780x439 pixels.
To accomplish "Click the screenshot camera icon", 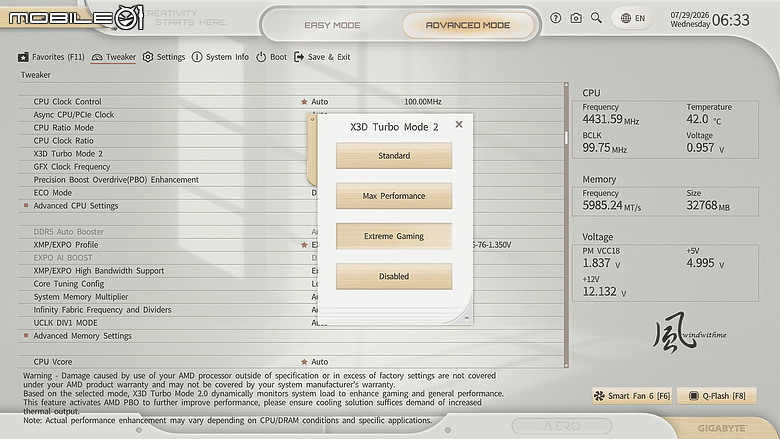I will point(576,18).
